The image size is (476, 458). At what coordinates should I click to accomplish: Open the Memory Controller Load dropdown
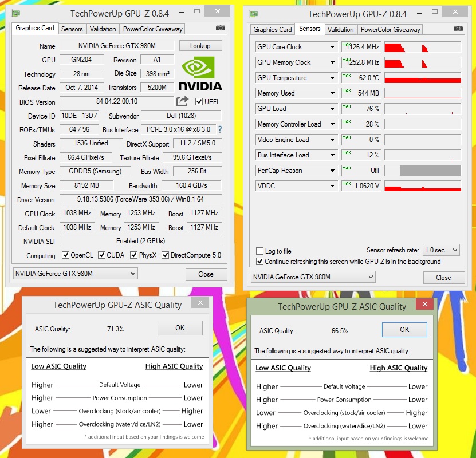tap(332, 124)
